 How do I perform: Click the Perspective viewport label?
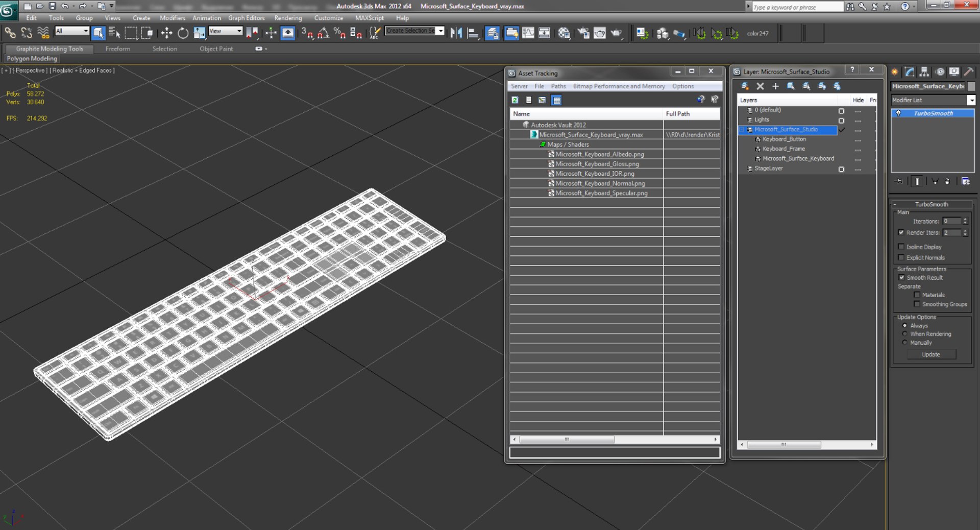click(30, 70)
